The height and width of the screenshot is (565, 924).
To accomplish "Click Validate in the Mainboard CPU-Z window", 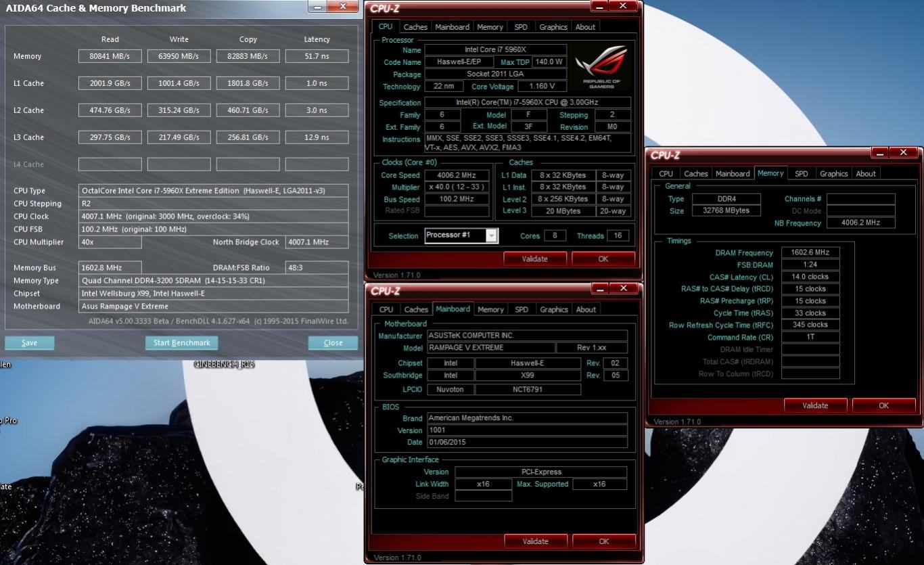I will click(x=535, y=541).
